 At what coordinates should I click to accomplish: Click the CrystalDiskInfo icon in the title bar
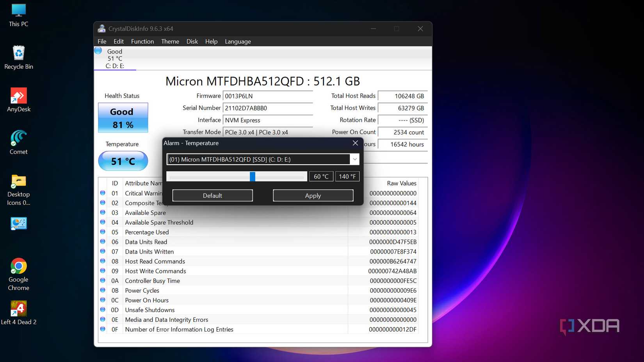[101, 28]
